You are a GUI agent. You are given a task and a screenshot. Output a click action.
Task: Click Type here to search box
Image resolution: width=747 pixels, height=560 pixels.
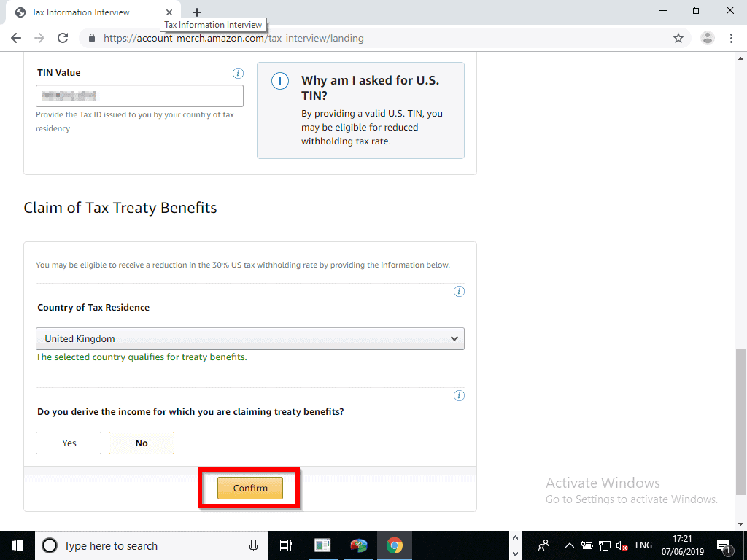pyautogui.click(x=152, y=545)
